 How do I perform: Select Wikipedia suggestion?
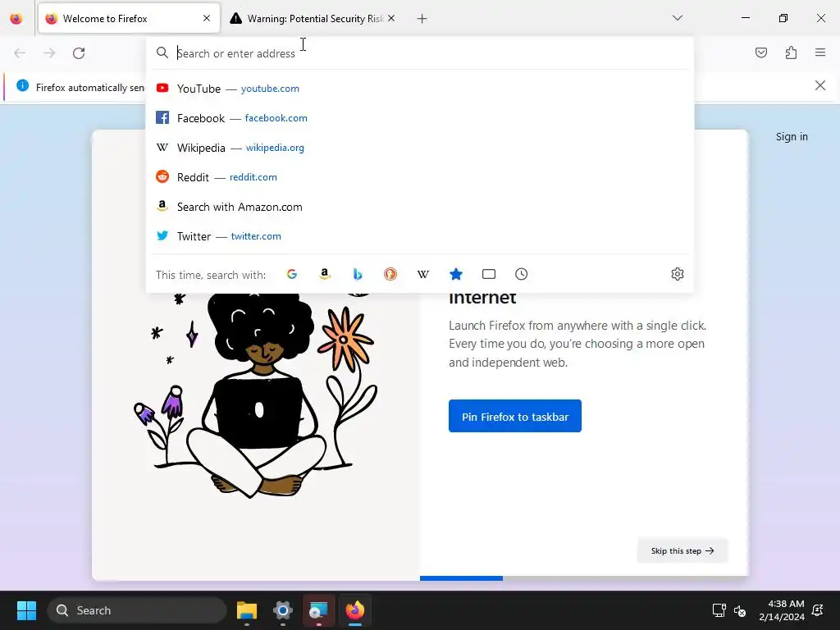(x=420, y=148)
